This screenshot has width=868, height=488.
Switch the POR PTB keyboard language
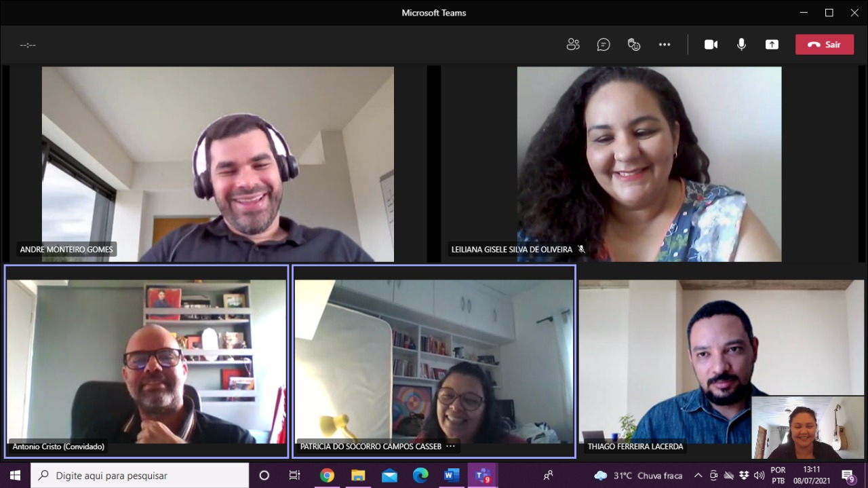[x=778, y=475]
